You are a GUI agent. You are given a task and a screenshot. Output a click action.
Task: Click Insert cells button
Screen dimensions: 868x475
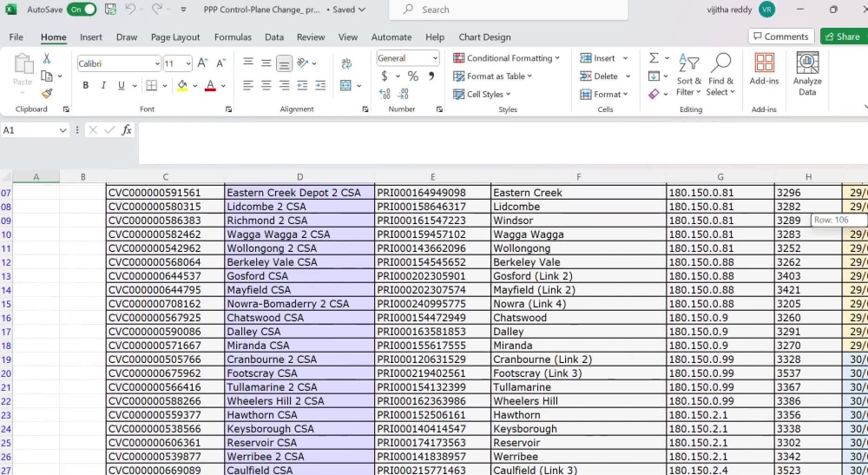tap(597, 58)
